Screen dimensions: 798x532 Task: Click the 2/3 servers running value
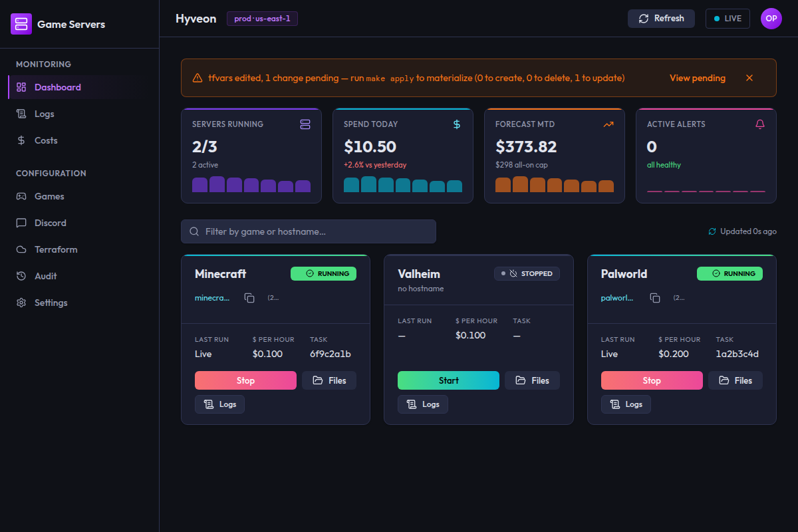click(x=205, y=146)
